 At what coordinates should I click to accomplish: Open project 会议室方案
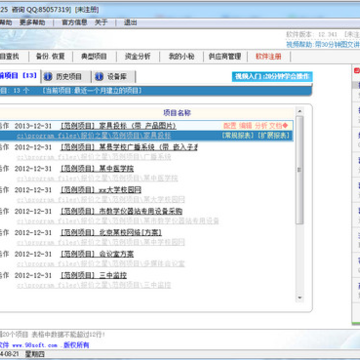coord(97,254)
